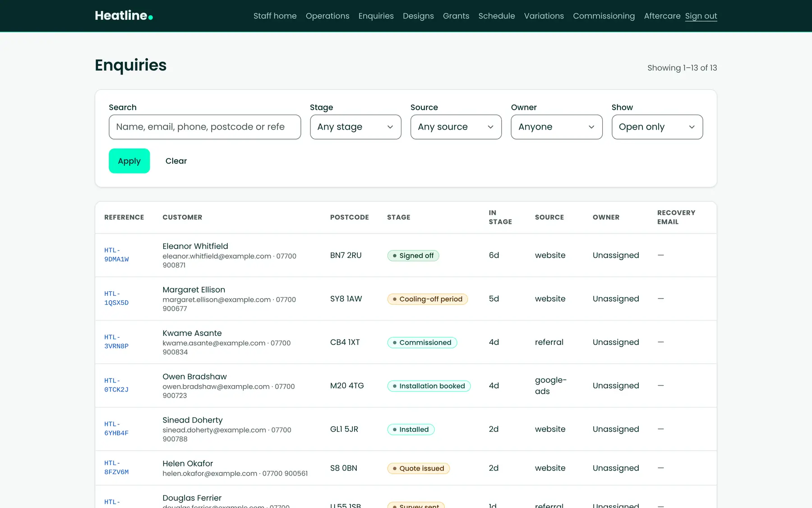Click the Sign out link
The height and width of the screenshot is (508, 812).
coord(701,16)
